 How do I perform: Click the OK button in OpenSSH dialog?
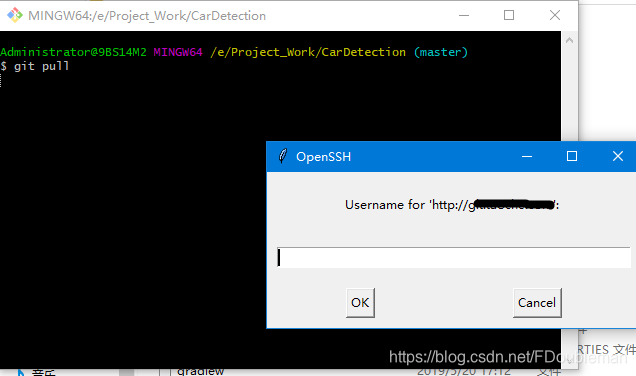click(x=360, y=303)
